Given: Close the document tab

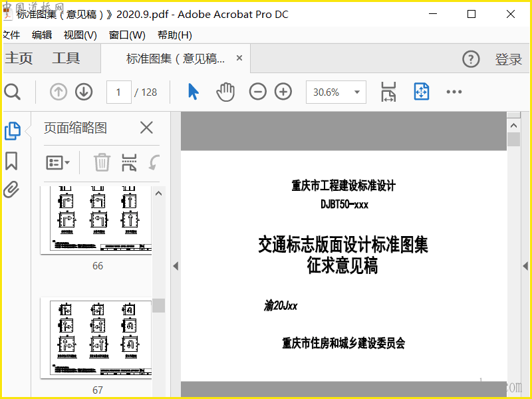Looking at the screenshot, I should [x=239, y=58].
